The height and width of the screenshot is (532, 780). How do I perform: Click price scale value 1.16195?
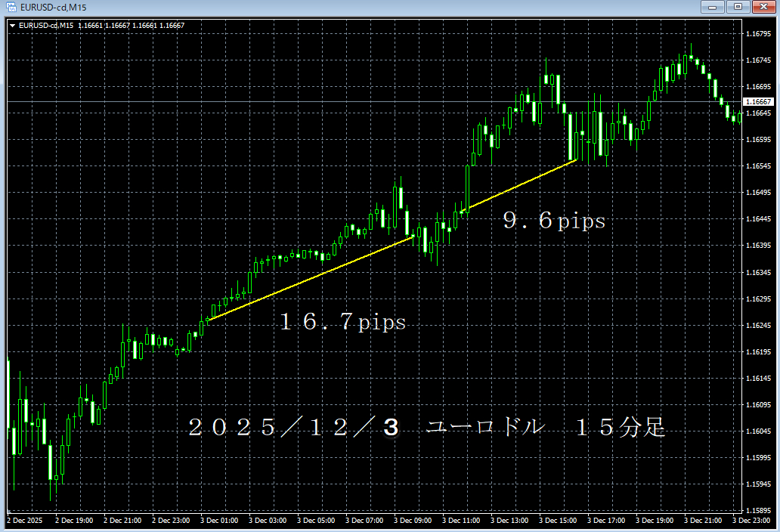click(x=758, y=351)
